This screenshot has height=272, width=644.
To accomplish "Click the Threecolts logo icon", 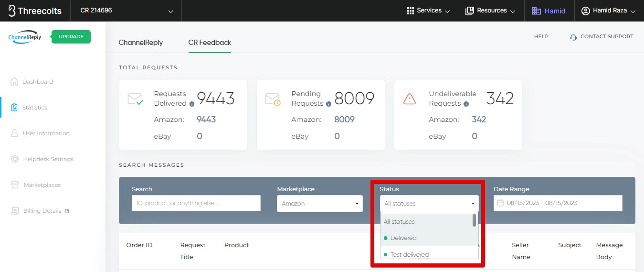I will pyautogui.click(x=12, y=11).
